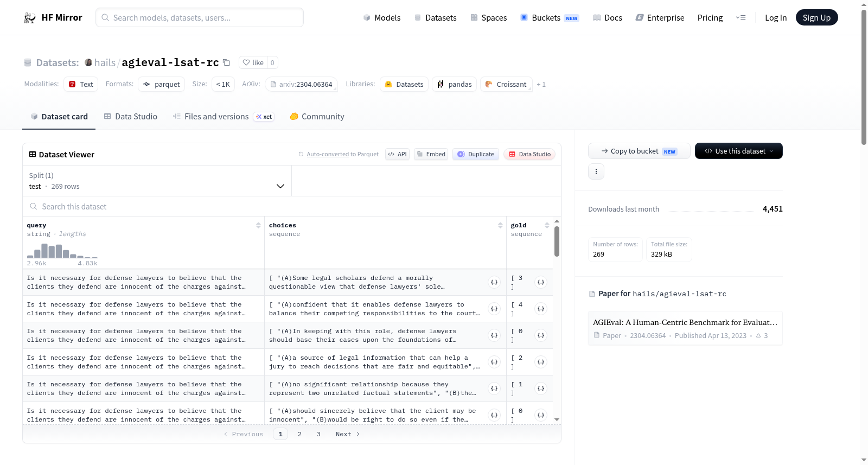Viewport: 868px width, 465px height.
Task: Click Copy to bucket
Action: (x=639, y=151)
